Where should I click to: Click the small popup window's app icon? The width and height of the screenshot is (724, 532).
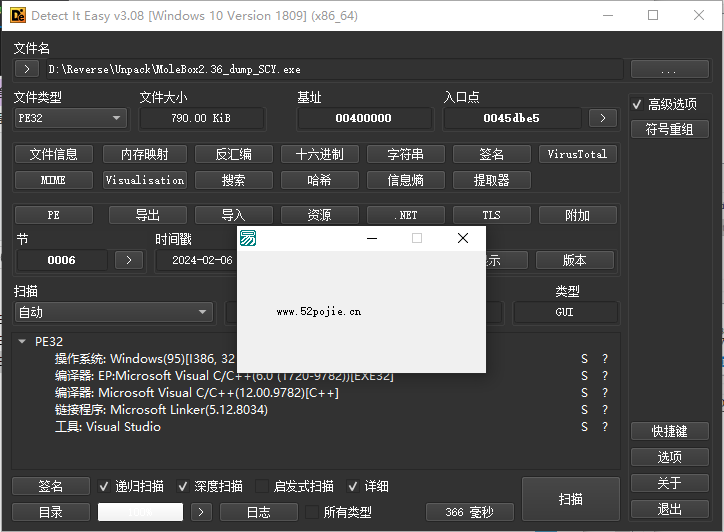click(x=248, y=238)
